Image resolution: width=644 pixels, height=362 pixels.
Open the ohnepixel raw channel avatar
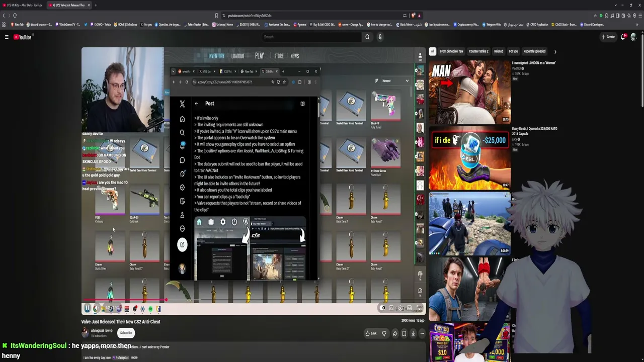click(85, 332)
